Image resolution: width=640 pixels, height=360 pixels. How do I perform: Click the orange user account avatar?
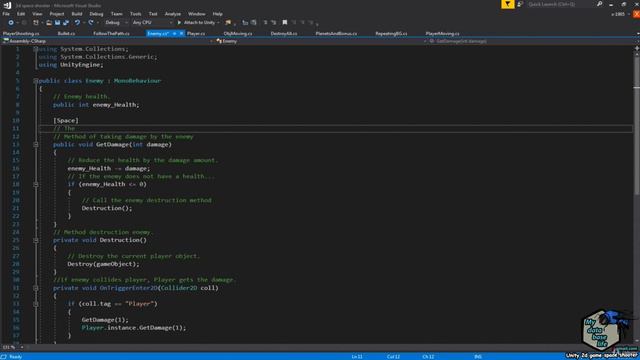coord(636,14)
